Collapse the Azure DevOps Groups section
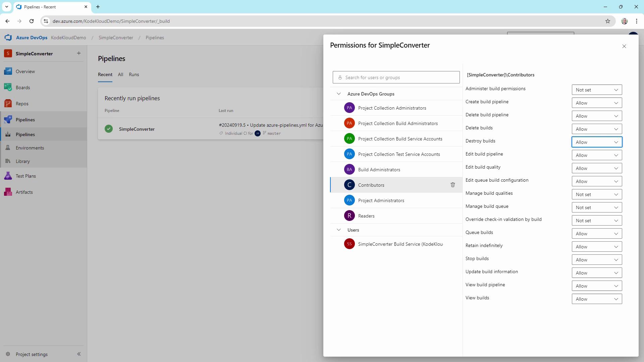Viewport: 644px width, 362px height. (x=339, y=94)
